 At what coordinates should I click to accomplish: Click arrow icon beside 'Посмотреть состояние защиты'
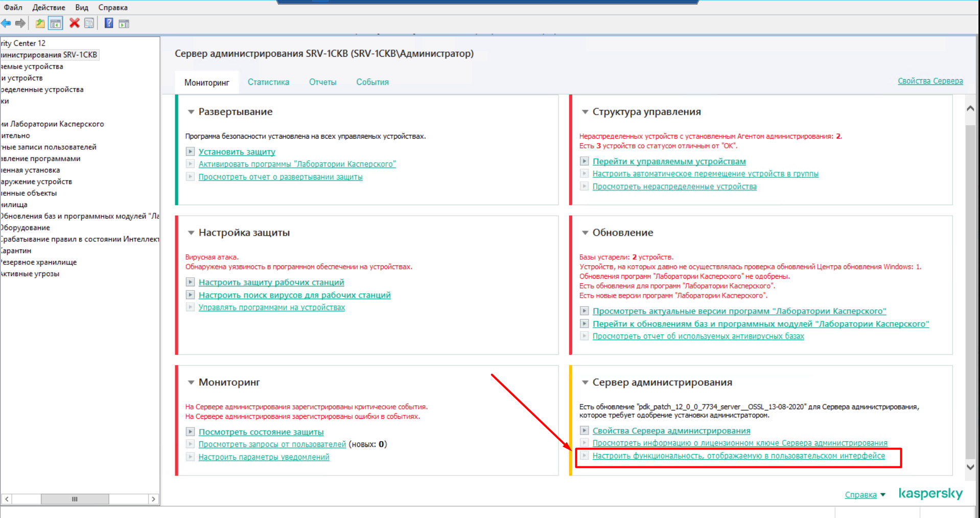click(x=190, y=432)
